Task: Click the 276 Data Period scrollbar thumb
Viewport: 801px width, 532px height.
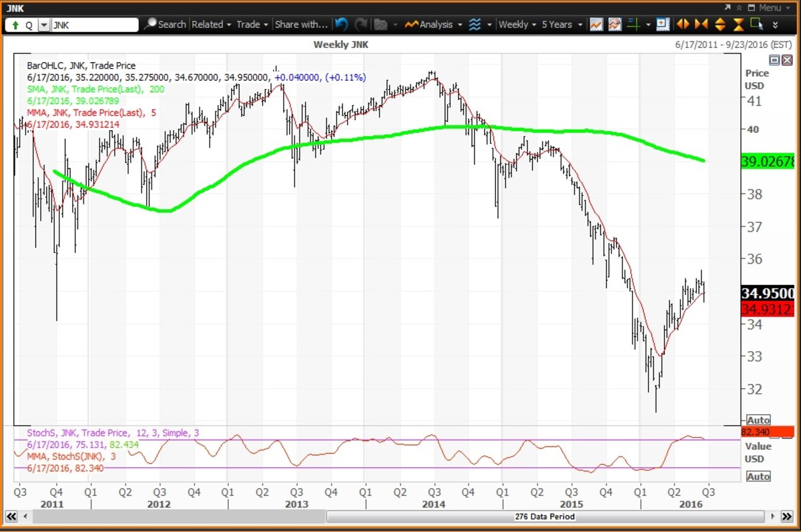Action: tap(545, 517)
